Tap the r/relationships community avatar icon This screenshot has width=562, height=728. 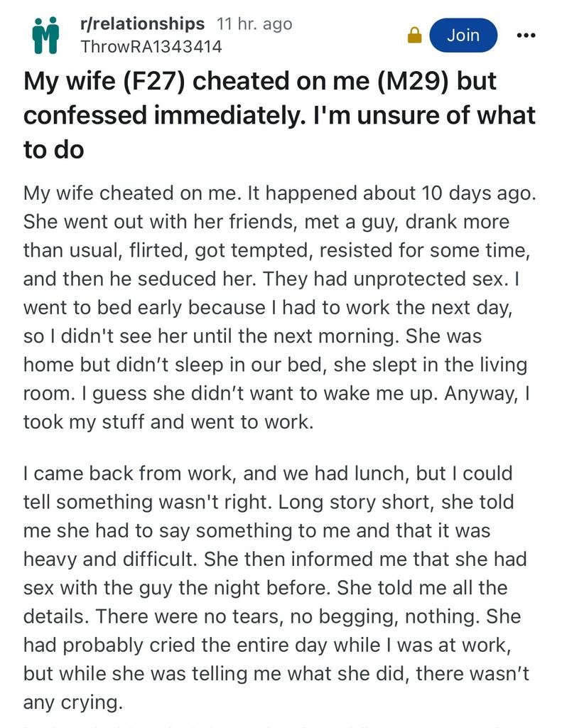pyautogui.click(x=45, y=35)
